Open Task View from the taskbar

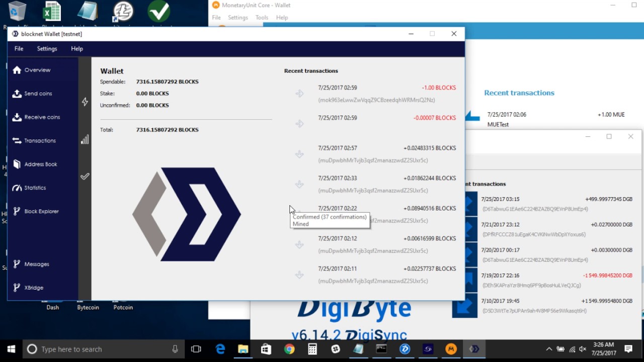[x=196, y=349]
